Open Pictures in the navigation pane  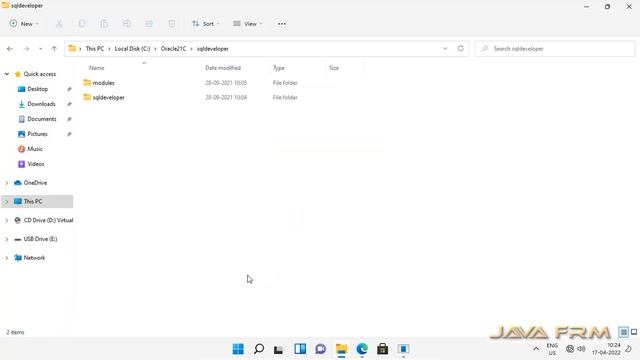(x=37, y=134)
